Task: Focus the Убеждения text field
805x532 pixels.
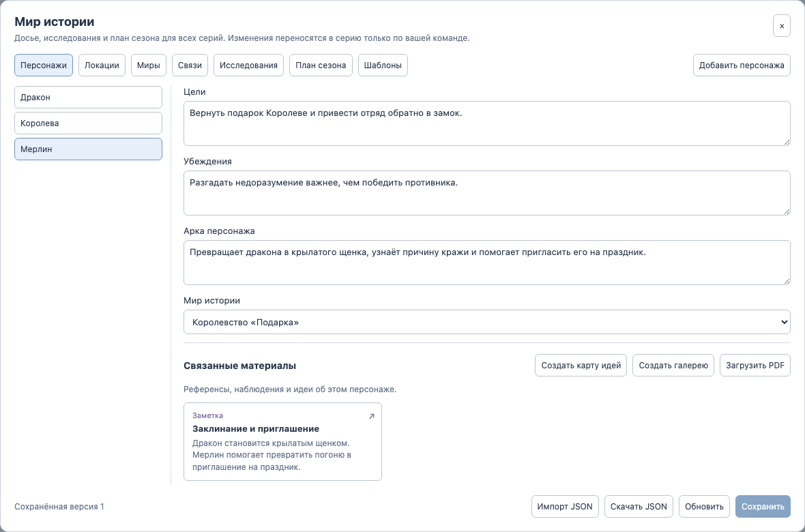Action: point(486,193)
